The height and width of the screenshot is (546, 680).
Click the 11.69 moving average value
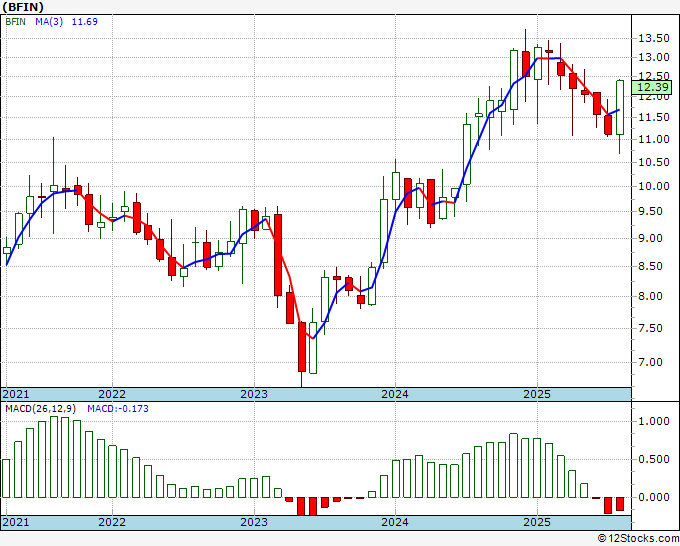[85, 22]
